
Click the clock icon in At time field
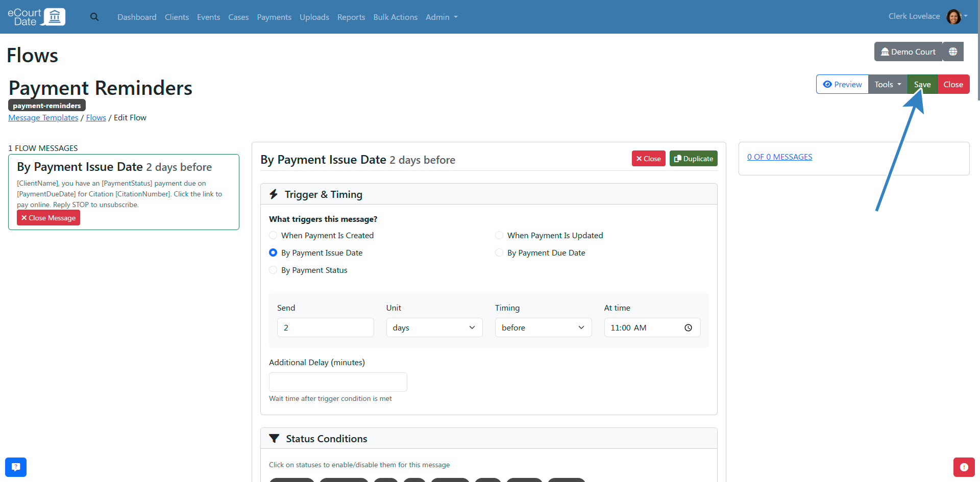tap(688, 327)
